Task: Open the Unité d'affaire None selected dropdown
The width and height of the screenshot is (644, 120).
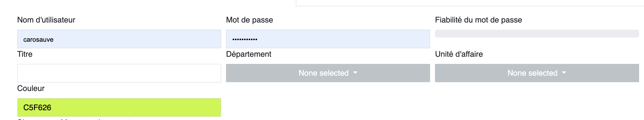Action: [537, 73]
